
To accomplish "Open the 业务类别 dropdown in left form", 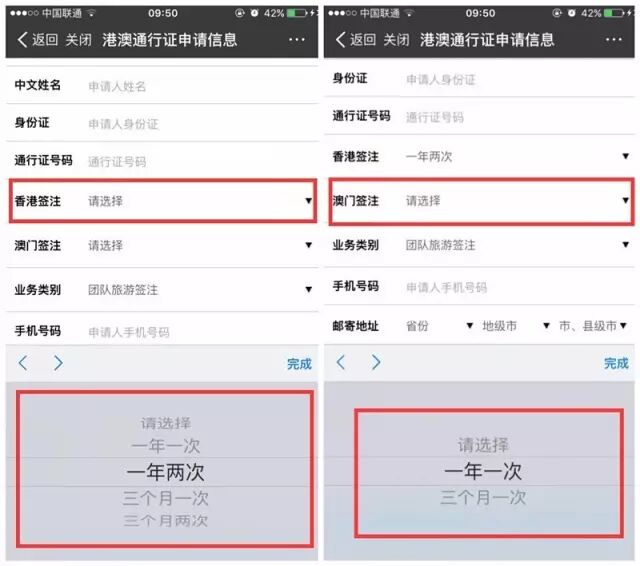I will coord(163,290).
